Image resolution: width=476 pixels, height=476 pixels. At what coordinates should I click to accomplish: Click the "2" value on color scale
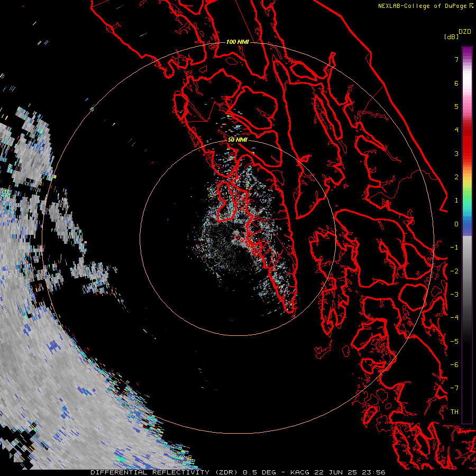456,177
